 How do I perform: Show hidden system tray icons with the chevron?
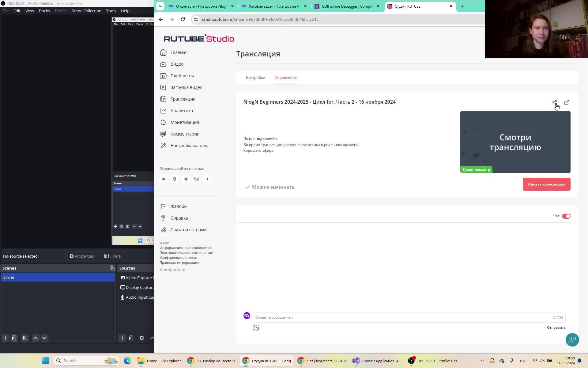[482, 361]
